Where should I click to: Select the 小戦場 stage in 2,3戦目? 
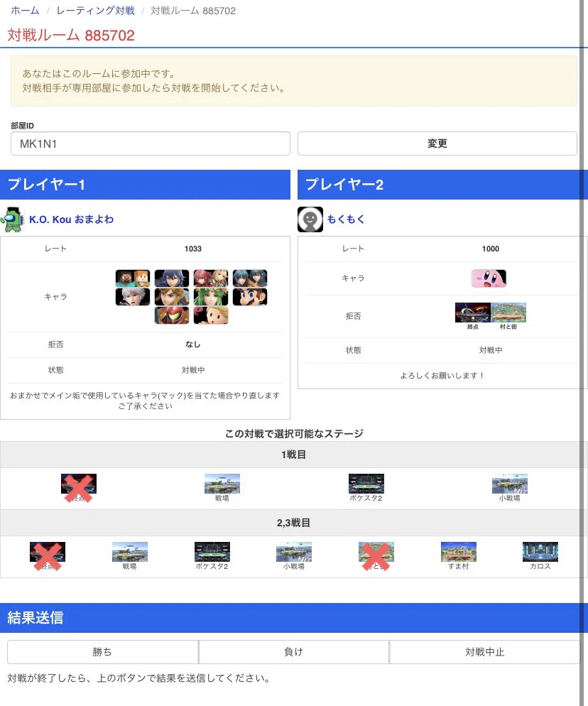[x=294, y=557]
